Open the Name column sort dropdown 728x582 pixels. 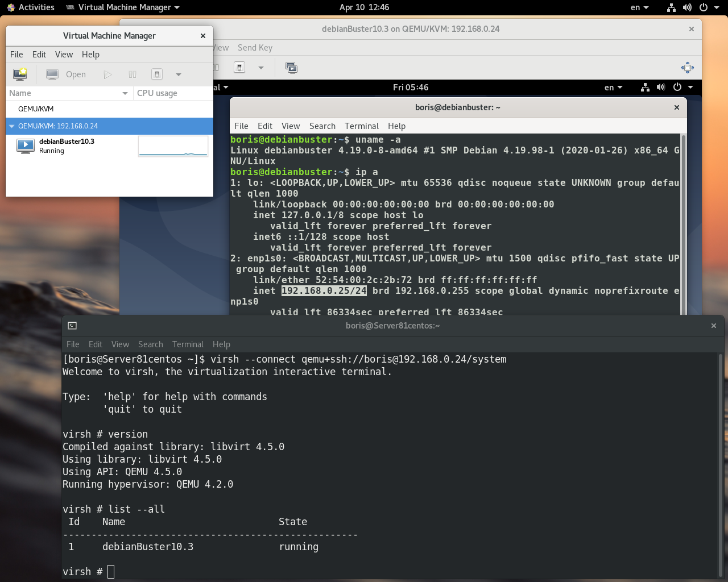[x=126, y=93]
